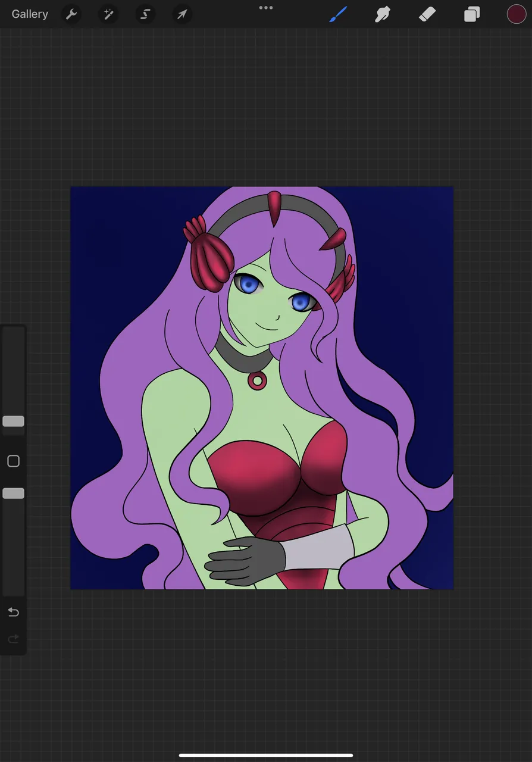
Task: Return to the Gallery
Action: pyautogui.click(x=30, y=14)
